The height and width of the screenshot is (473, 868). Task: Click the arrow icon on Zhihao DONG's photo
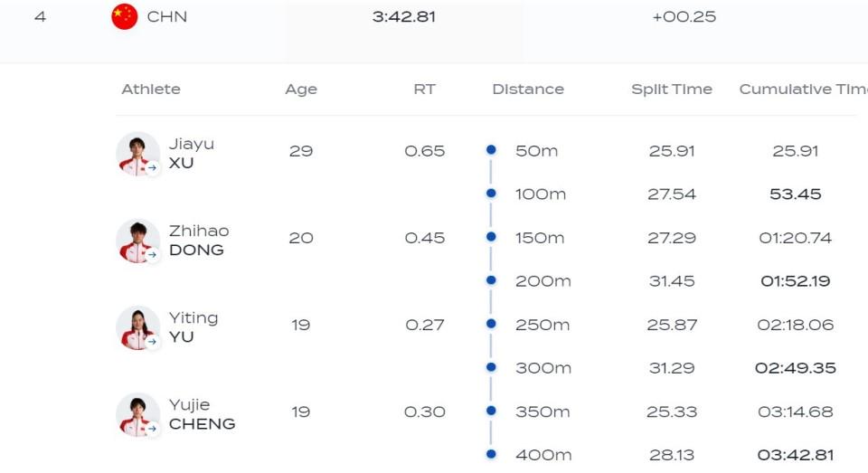(152, 254)
